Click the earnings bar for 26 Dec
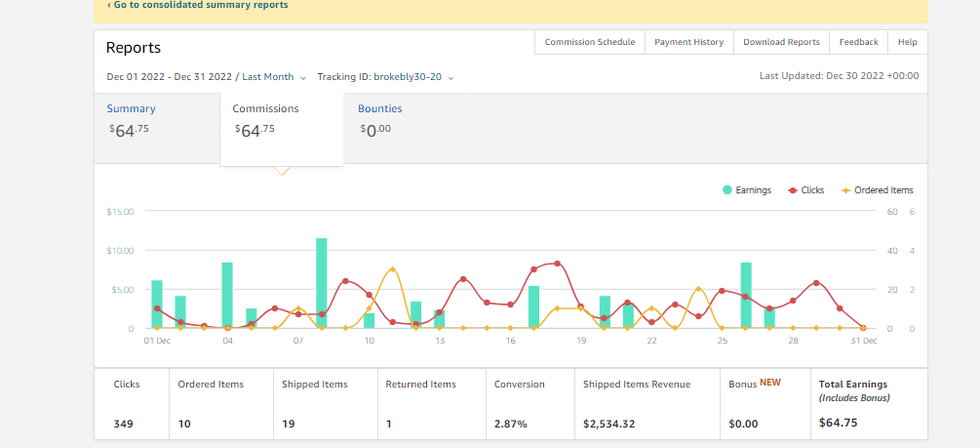Image resolution: width=980 pixels, height=448 pixels. (x=746, y=296)
